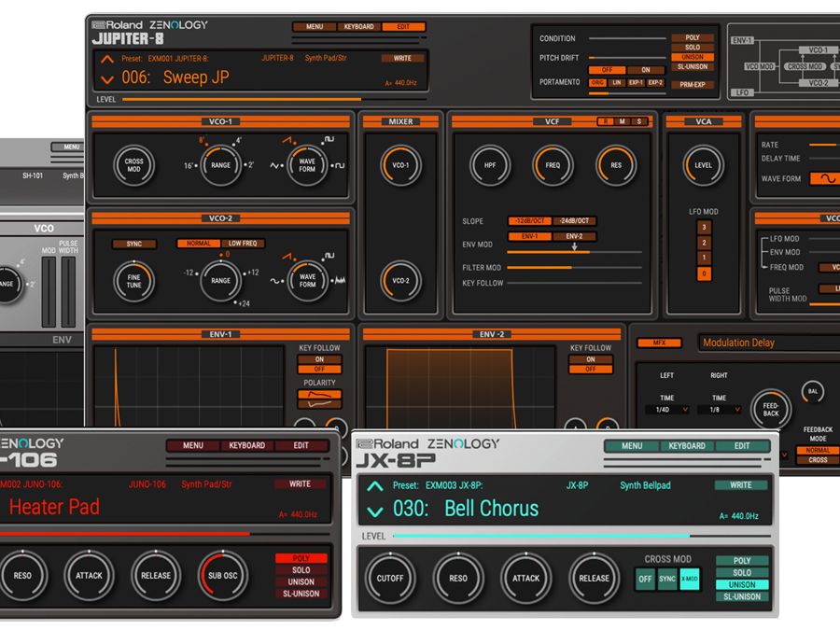The width and height of the screenshot is (840, 630).
Task: Click the JX-8P RESO knob
Action: click(x=458, y=578)
